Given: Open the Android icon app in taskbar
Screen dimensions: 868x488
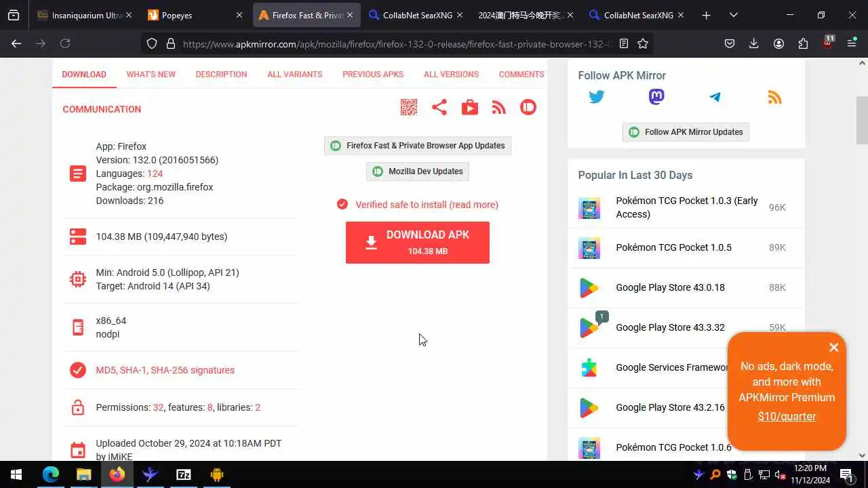Looking at the screenshot, I should coord(217,474).
